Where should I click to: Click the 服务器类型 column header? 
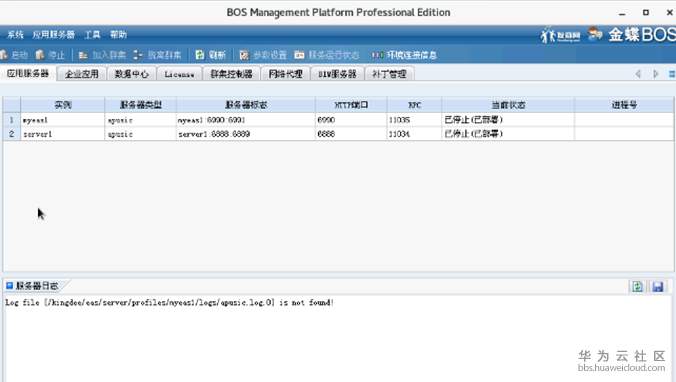(141, 105)
